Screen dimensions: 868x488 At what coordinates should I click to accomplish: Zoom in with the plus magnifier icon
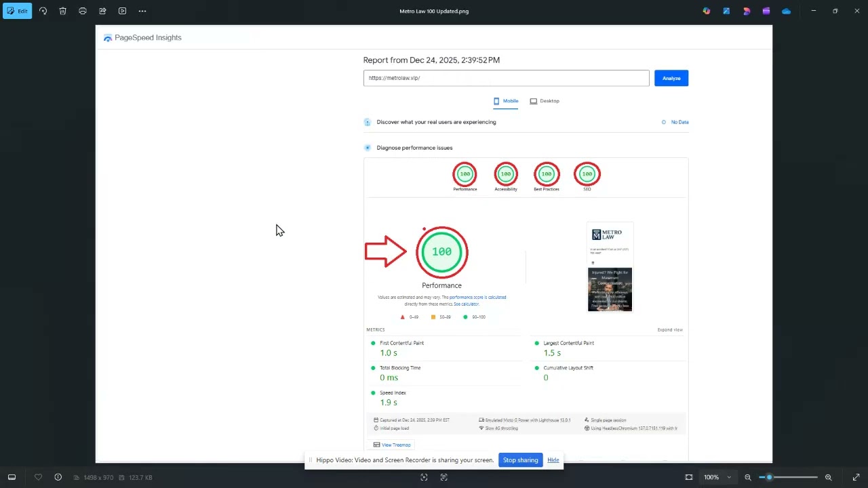coord(828,477)
